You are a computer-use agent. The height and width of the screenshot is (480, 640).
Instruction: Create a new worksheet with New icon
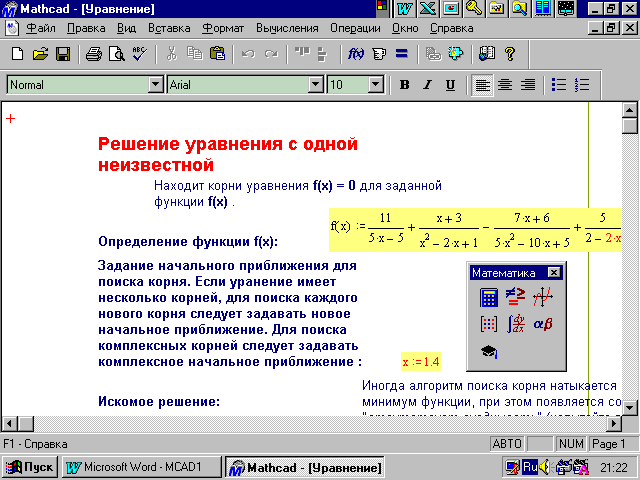18,54
